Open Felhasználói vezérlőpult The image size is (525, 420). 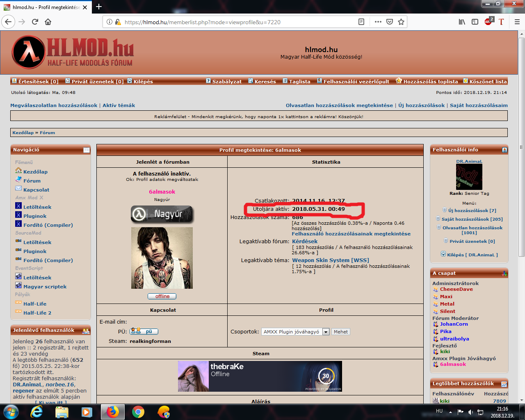click(x=353, y=81)
